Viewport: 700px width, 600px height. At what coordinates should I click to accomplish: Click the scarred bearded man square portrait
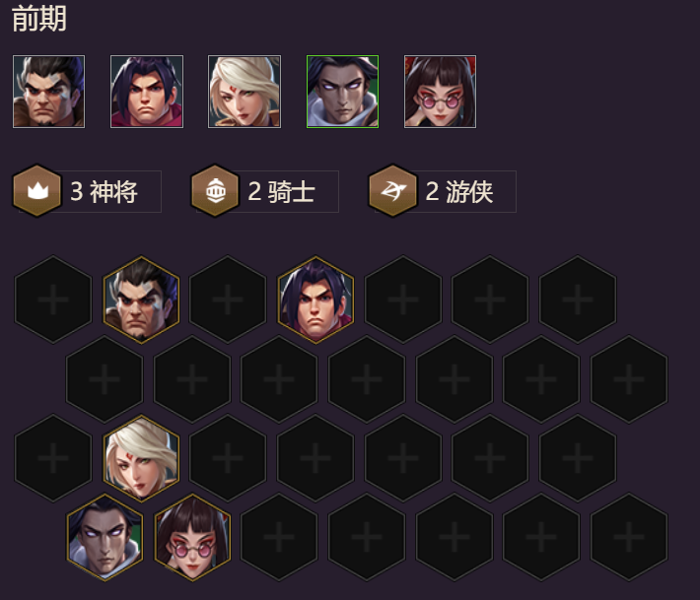pyautogui.click(x=48, y=92)
